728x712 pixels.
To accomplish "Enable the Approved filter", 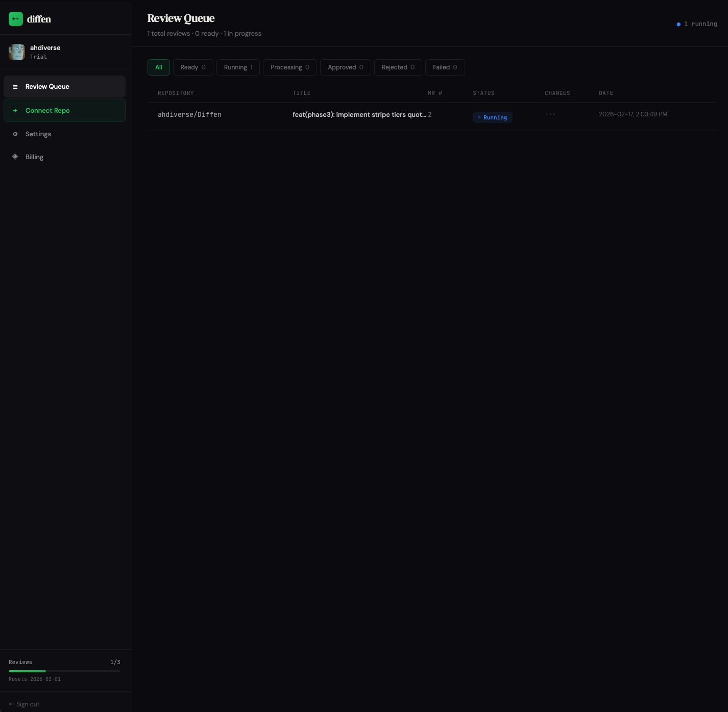I will 345,67.
